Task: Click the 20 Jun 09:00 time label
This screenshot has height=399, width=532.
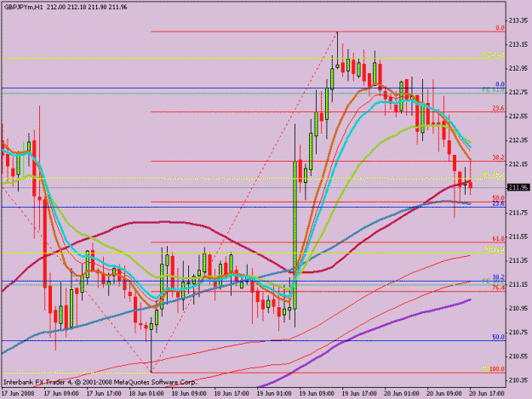Action: 444,394
